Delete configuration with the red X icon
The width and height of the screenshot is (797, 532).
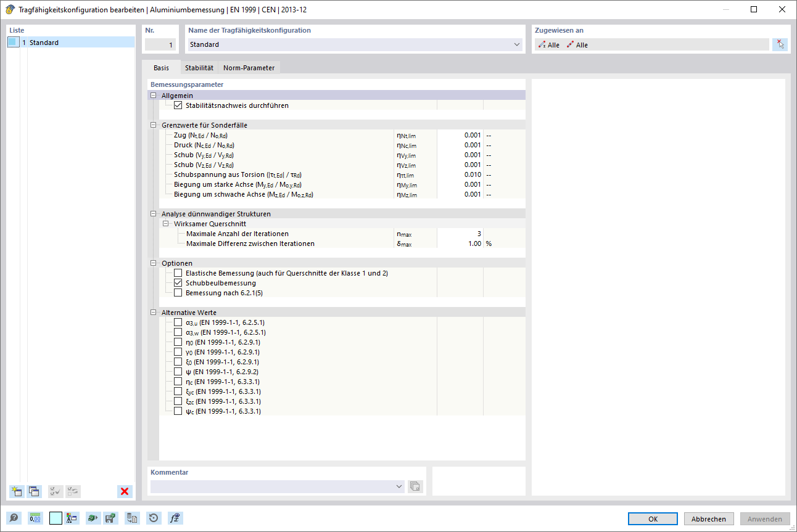coord(125,491)
